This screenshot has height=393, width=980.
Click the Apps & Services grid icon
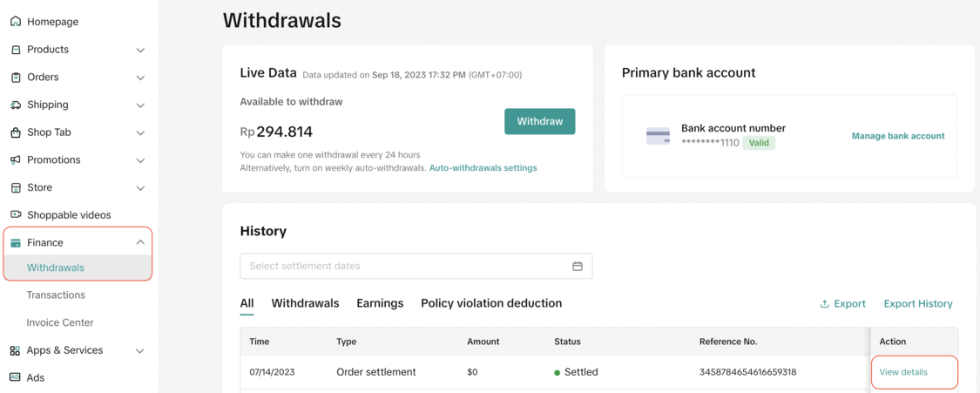pos(16,350)
